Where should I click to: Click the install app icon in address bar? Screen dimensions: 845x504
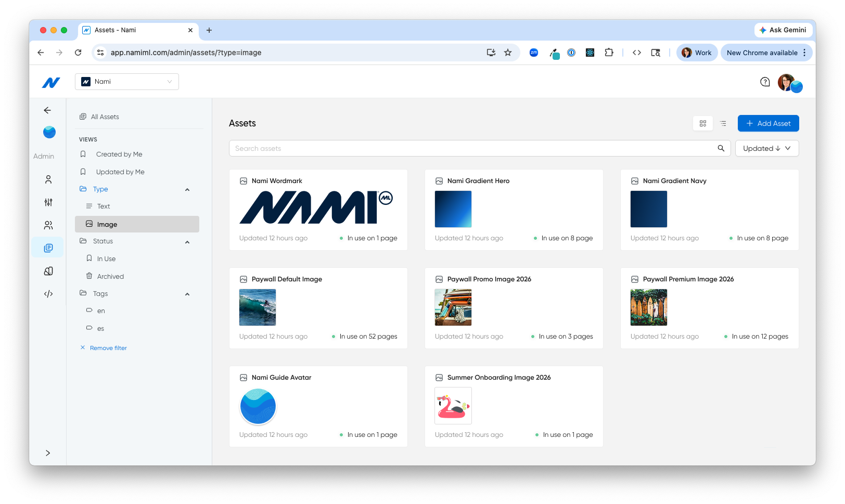pyautogui.click(x=491, y=53)
